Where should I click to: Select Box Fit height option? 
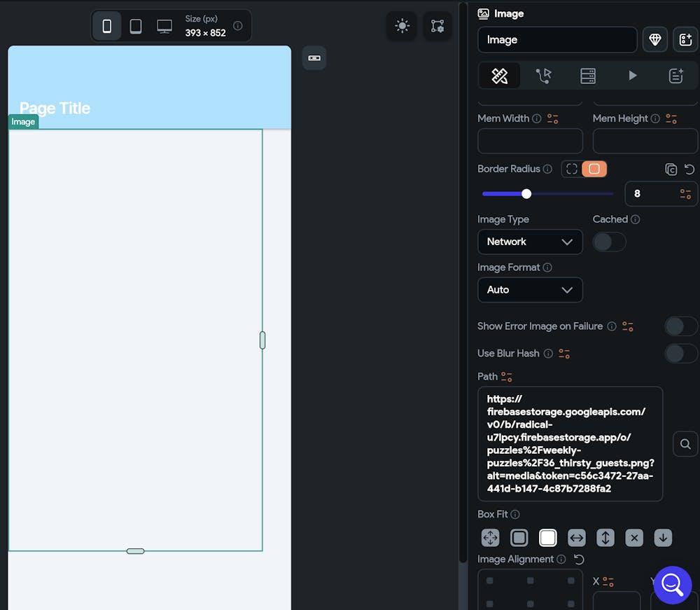click(x=605, y=538)
